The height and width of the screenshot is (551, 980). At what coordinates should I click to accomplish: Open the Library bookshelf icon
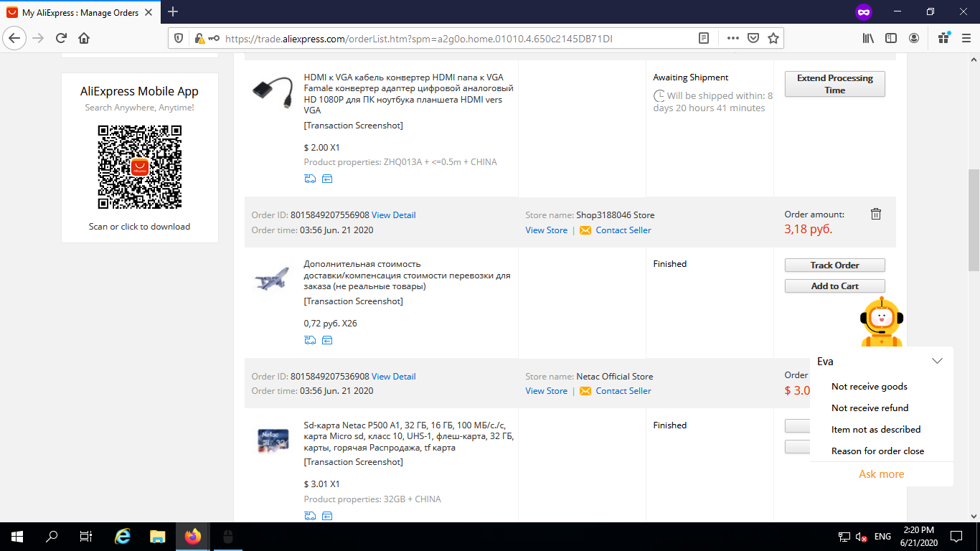tap(868, 38)
